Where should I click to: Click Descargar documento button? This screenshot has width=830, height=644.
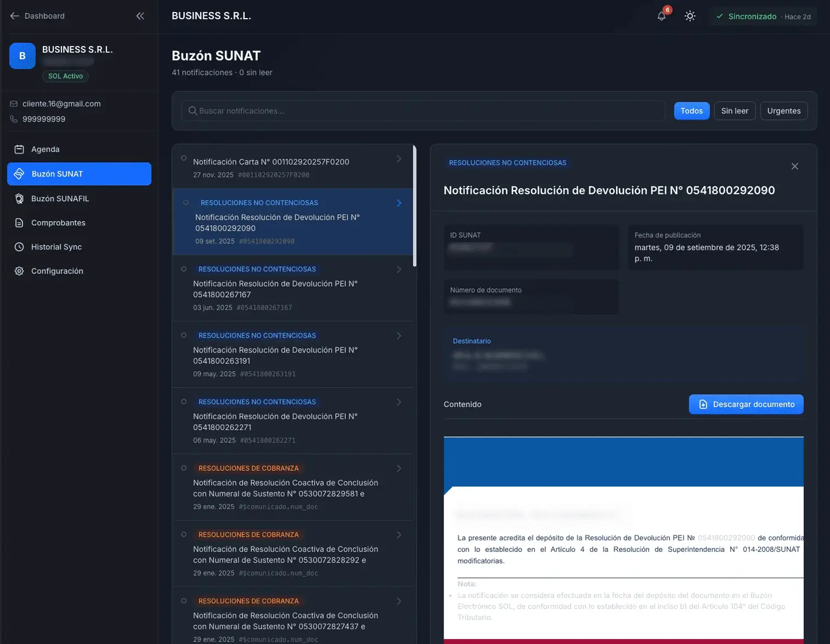pos(746,404)
